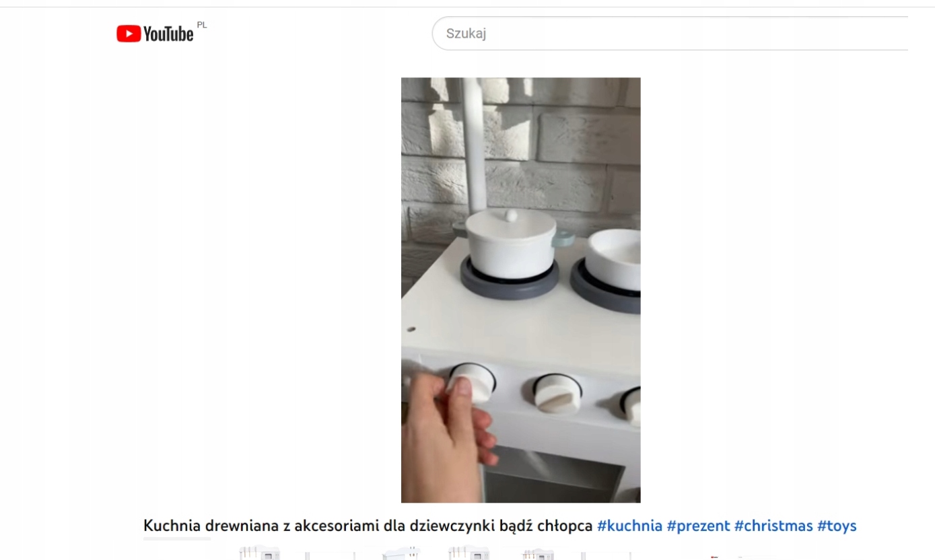Open first product thumbnail below title

pyautogui.click(x=260, y=553)
